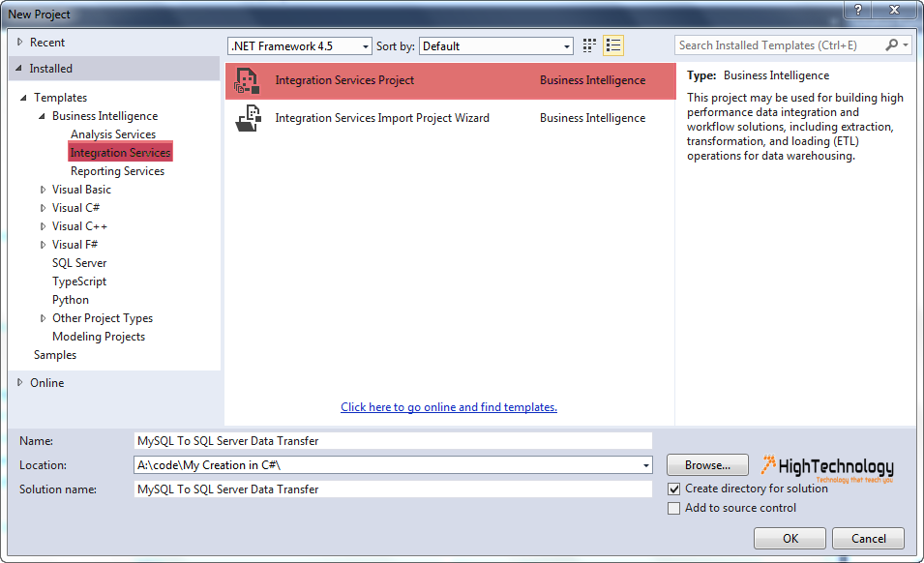Close the New Project dialog

[x=894, y=10]
